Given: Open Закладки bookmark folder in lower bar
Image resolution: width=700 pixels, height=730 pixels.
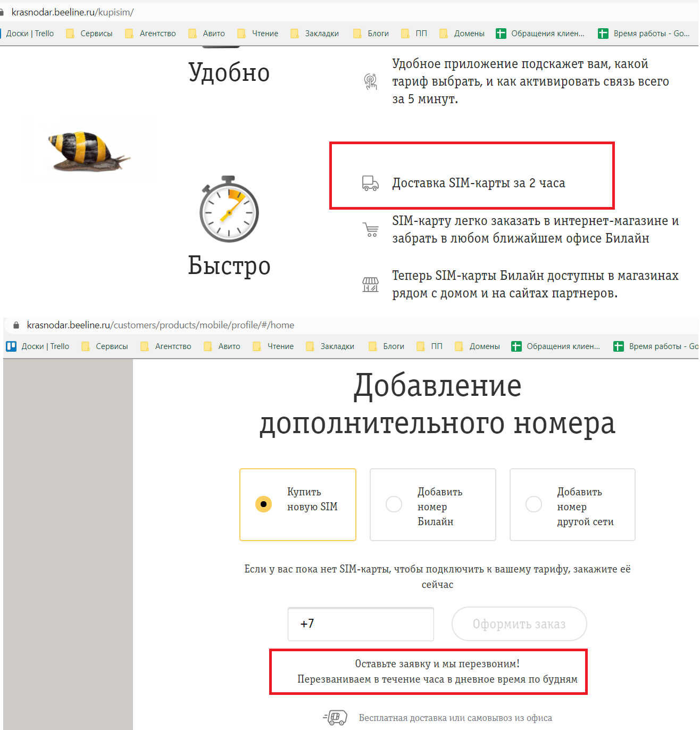Looking at the screenshot, I should (x=330, y=346).
